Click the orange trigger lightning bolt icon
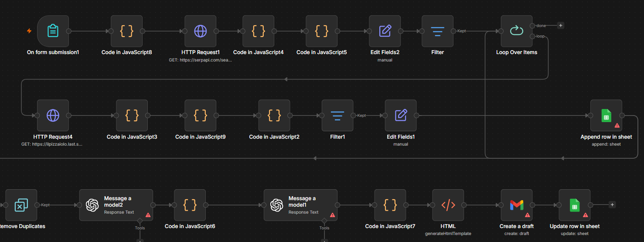This screenshot has width=644, height=242. pyautogui.click(x=29, y=31)
